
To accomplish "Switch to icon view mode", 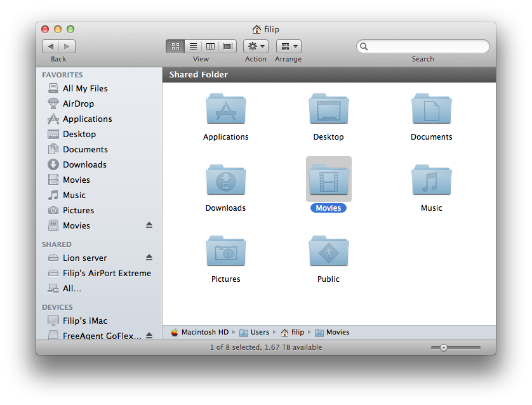I will coord(175,46).
